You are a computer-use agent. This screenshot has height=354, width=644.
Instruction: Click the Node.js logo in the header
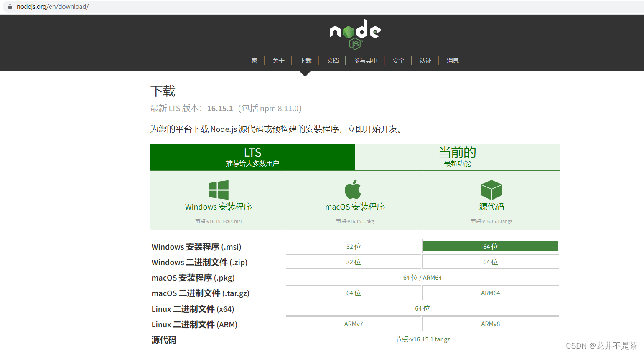(x=355, y=34)
